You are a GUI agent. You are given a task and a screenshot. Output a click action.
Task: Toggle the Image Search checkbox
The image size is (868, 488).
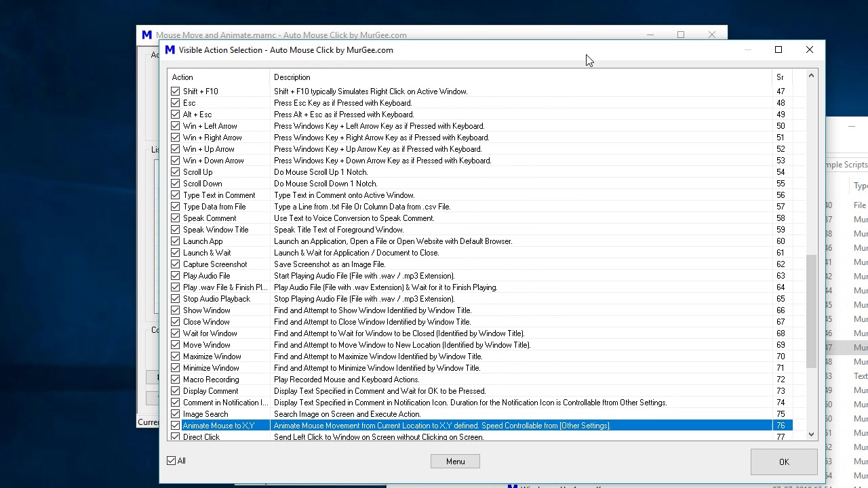176,414
